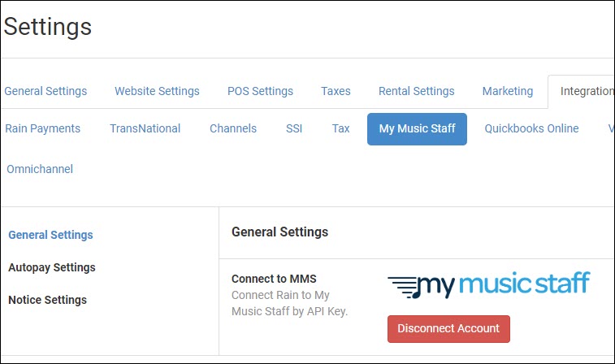
Task: Select the Tax integration sub-tab
Action: click(x=340, y=128)
